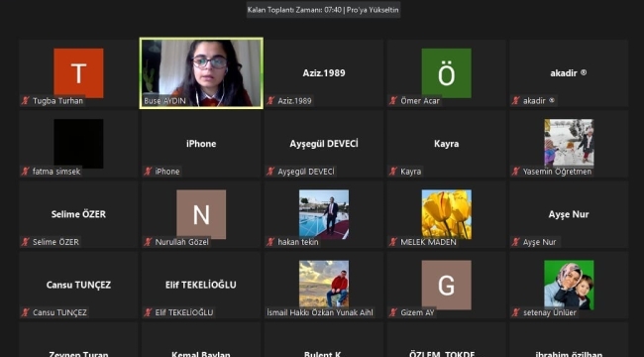Click the Tugba Turhan name label

[57, 101]
